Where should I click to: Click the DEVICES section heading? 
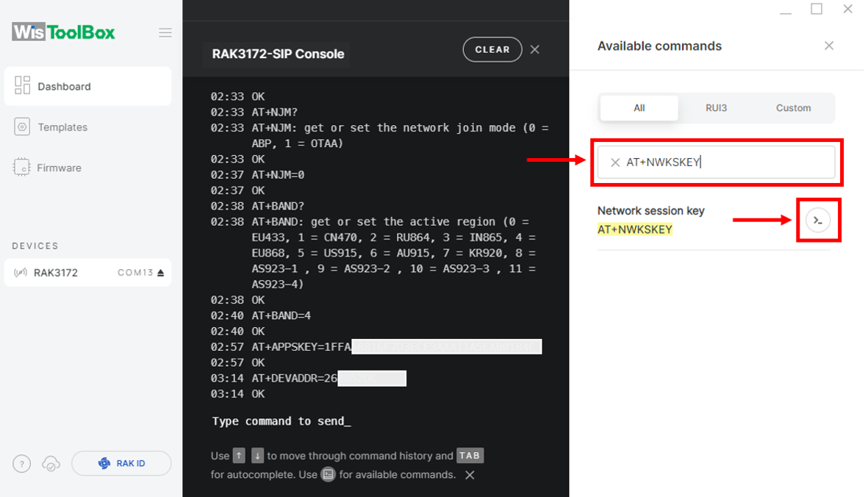tap(35, 246)
